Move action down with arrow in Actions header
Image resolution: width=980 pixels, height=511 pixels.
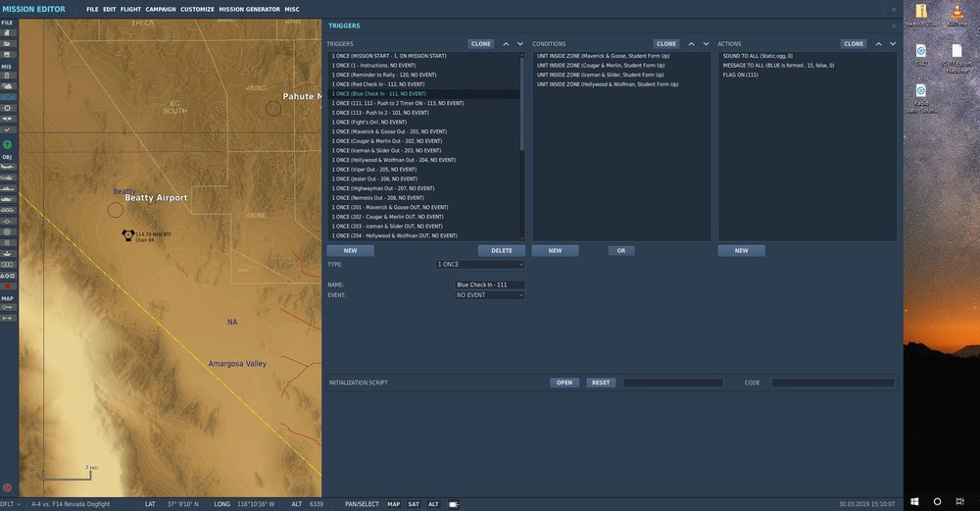(893, 44)
